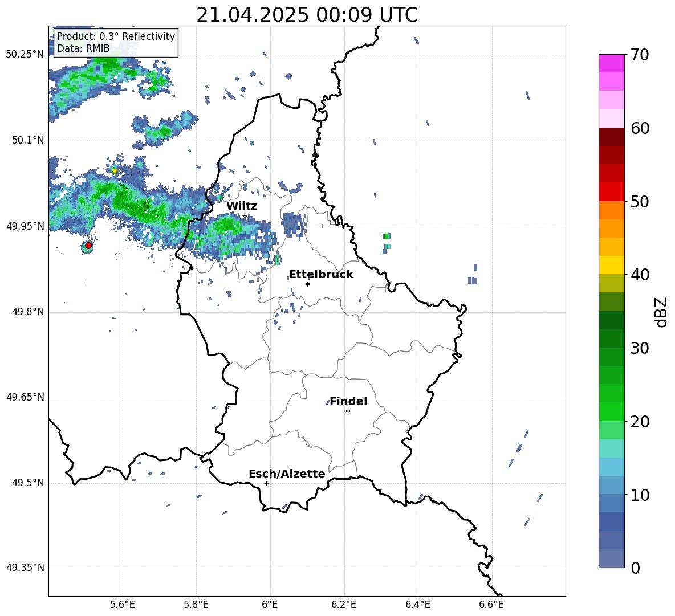Screen dimensions: 675x616
Task: Click the 'Data: RMIB' text
Action: [x=83, y=48]
